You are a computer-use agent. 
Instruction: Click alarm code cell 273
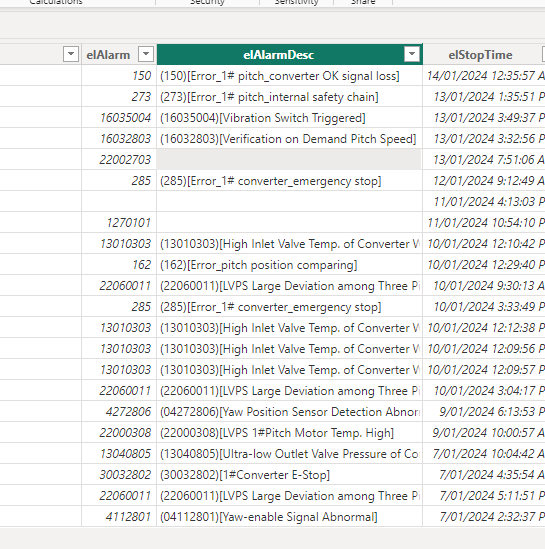[119, 97]
